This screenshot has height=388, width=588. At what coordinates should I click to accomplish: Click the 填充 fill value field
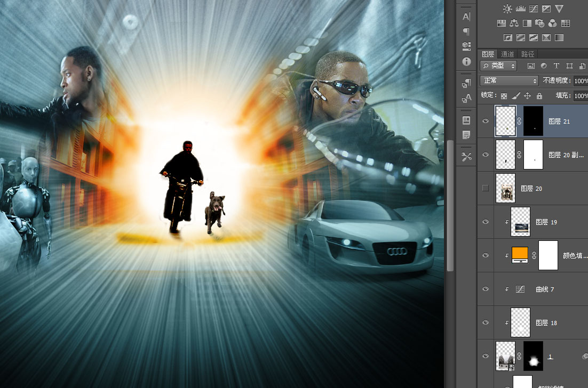pyautogui.click(x=581, y=96)
